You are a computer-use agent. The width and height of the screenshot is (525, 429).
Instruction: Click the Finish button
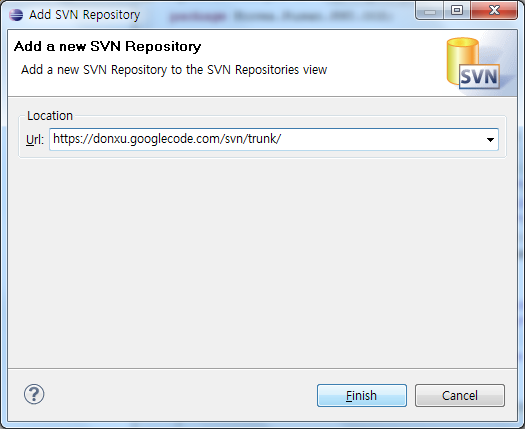click(362, 396)
